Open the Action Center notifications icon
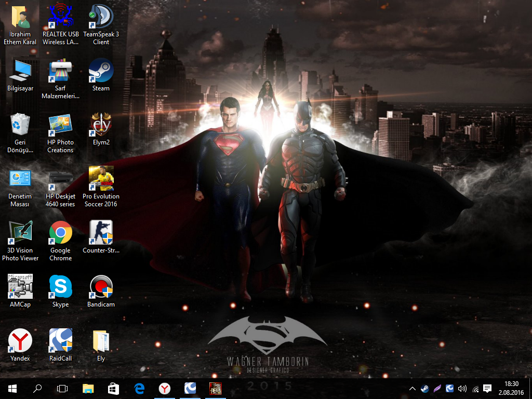This screenshot has width=532, height=399. [487, 389]
